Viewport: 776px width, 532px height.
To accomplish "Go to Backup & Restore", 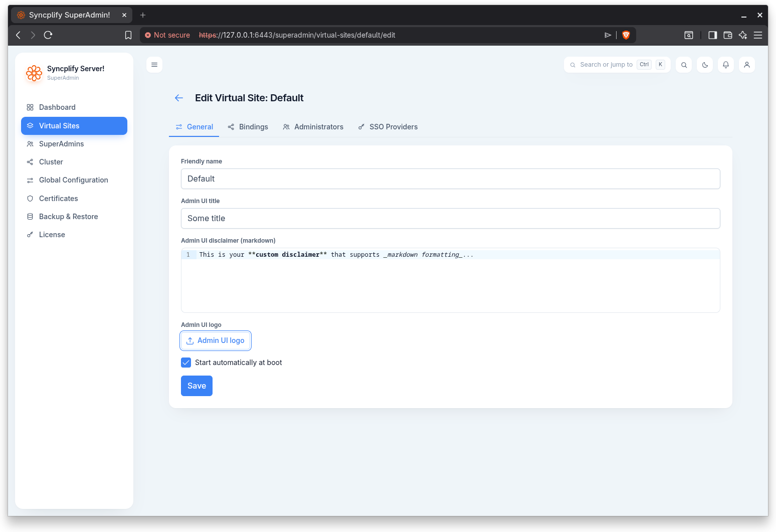I will 74,217.
